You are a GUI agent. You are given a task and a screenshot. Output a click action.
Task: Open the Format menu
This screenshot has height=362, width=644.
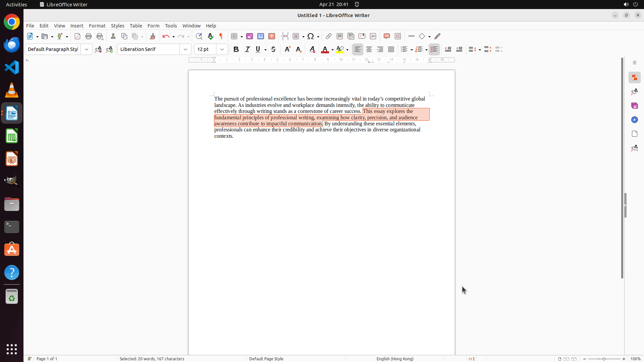[97, 26]
